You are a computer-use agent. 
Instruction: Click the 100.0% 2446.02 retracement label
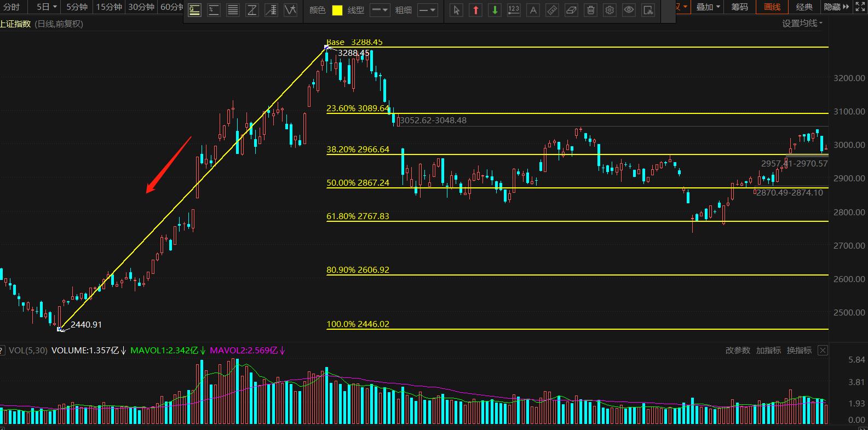point(358,324)
